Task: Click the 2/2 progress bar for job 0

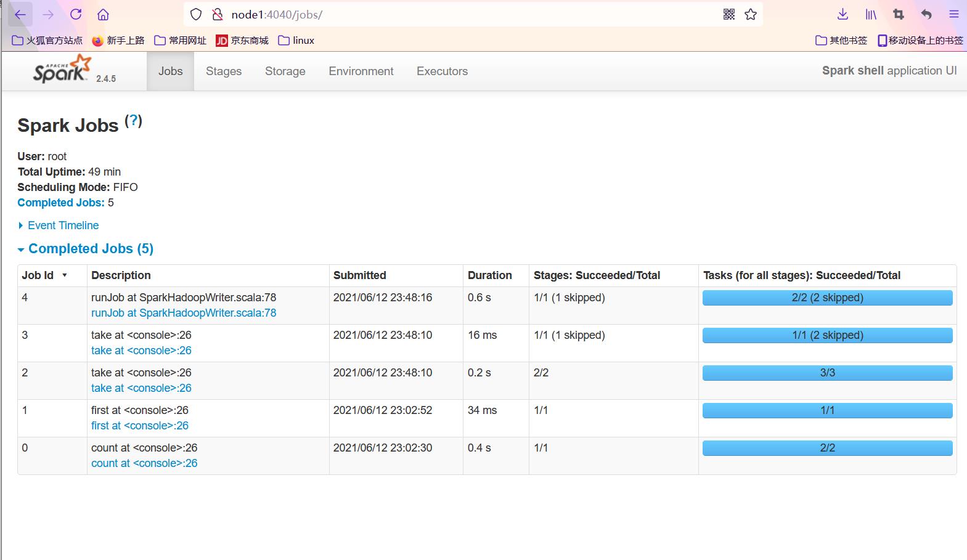Action: [x=828, y=448]
